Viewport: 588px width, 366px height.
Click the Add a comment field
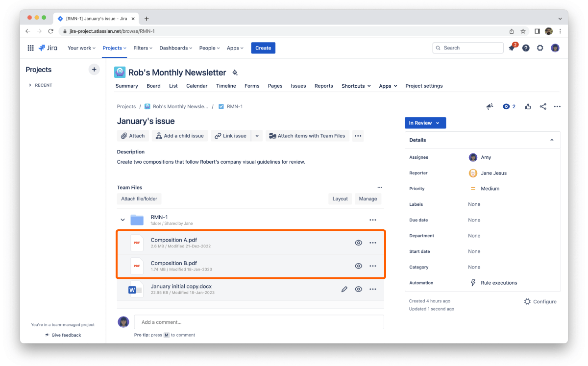[x=259, y=322]
